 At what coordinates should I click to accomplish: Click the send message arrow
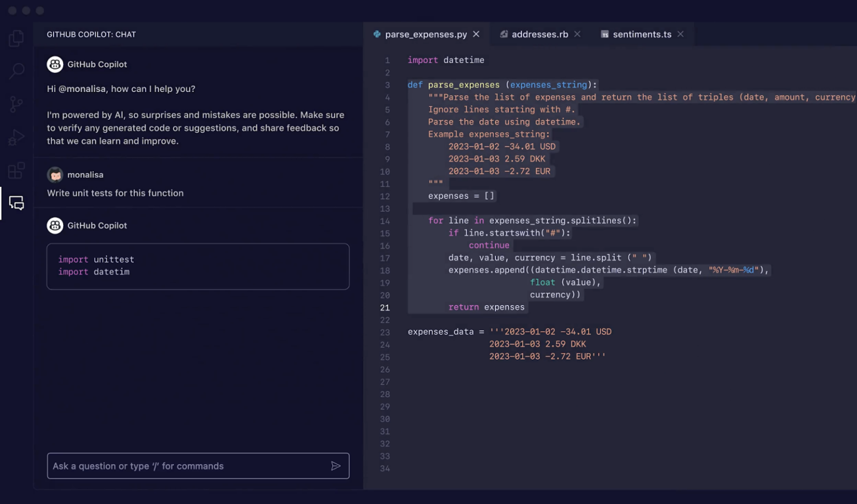[x=336, y=466]
